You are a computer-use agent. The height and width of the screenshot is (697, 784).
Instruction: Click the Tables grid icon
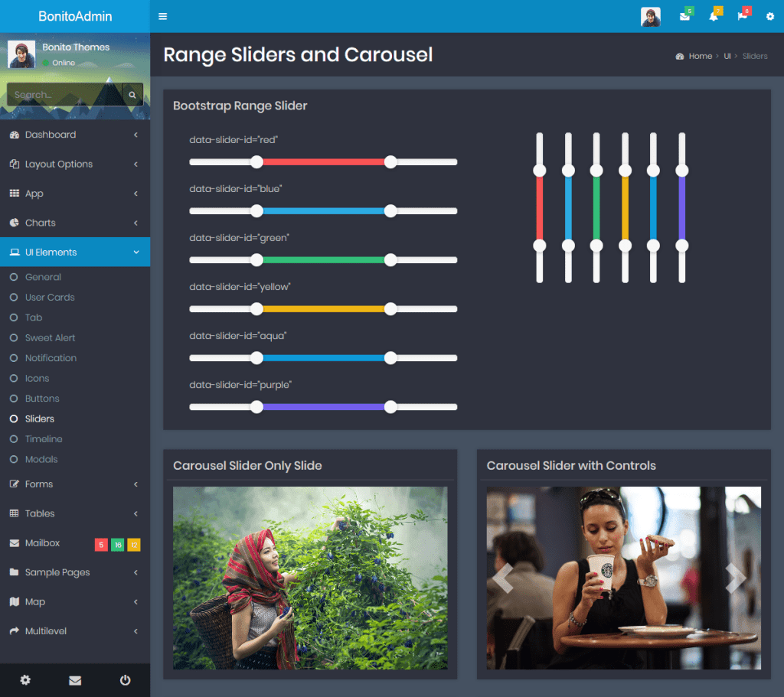(15, 513)
